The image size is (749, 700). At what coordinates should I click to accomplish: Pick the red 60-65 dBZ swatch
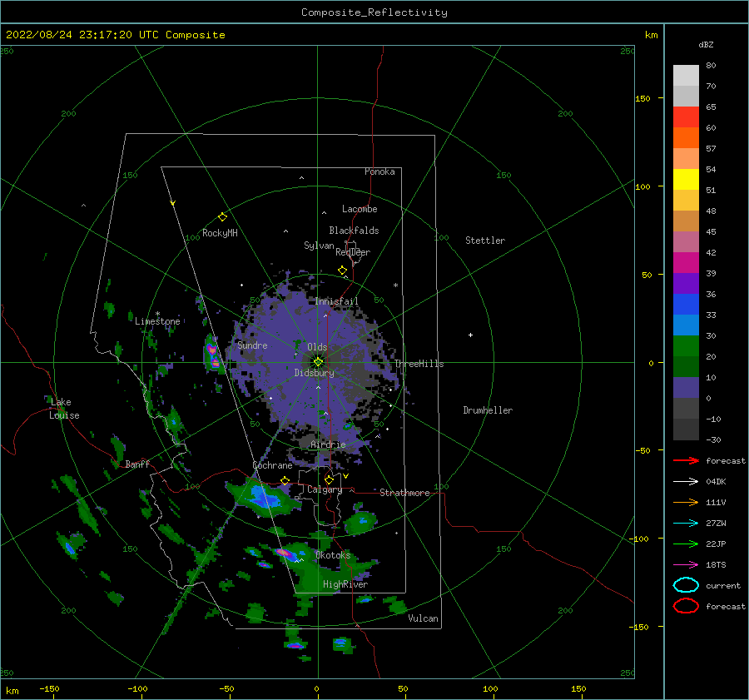(686, 117)
